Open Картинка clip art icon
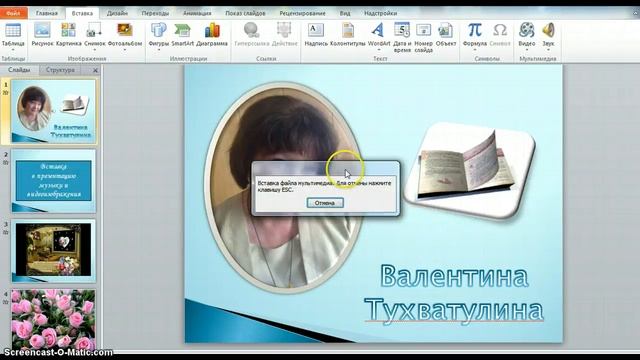Viewport: 640px width, 360px height. [69, 30]
